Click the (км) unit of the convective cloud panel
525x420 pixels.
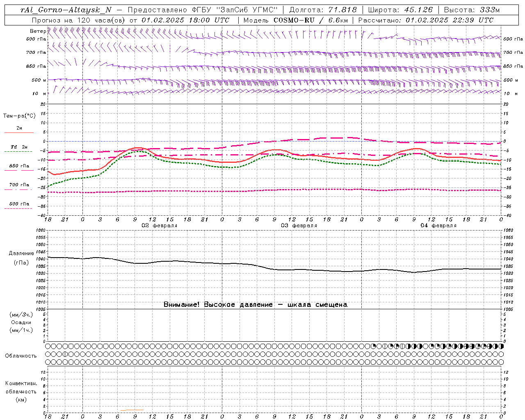coord(21,399)
